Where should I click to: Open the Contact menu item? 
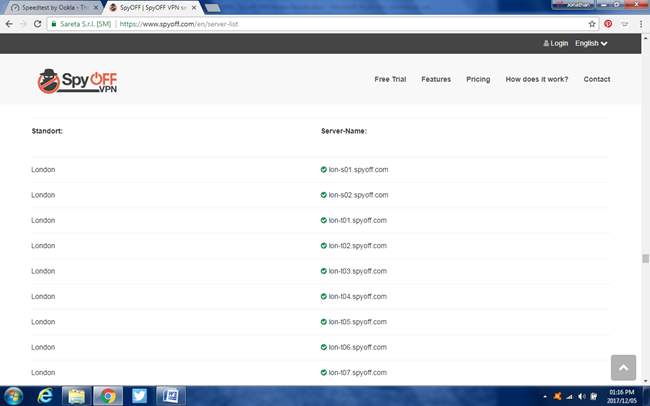(x=597, y=79)
